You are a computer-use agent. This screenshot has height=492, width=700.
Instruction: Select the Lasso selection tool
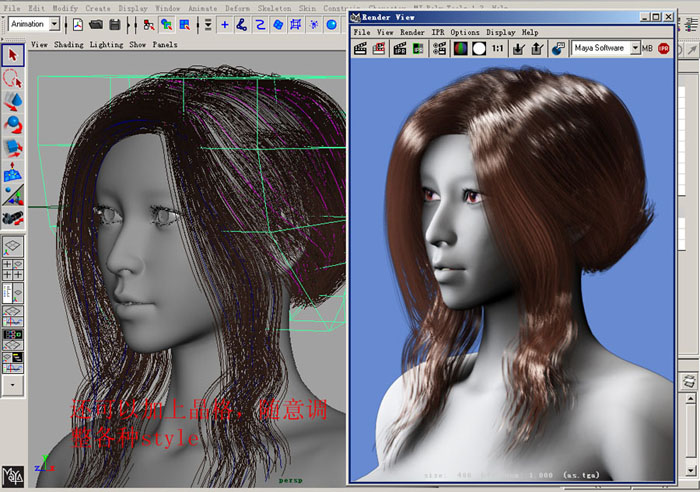[x=12, y=79]
